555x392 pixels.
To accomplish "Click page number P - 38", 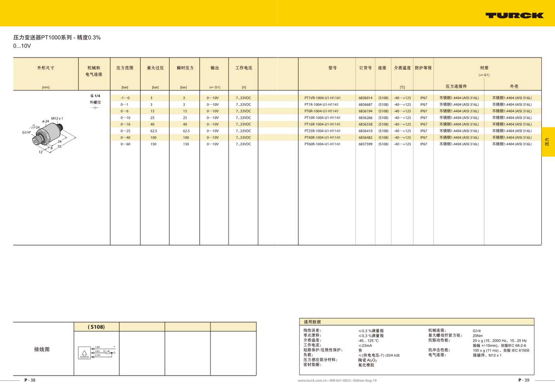I will coord(30,380).
